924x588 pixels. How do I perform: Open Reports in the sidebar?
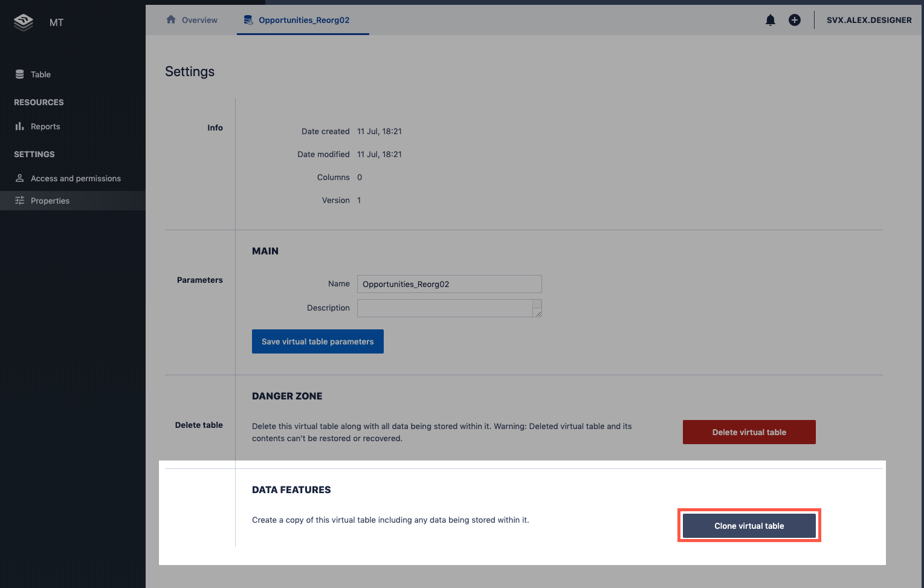point(45,126)
